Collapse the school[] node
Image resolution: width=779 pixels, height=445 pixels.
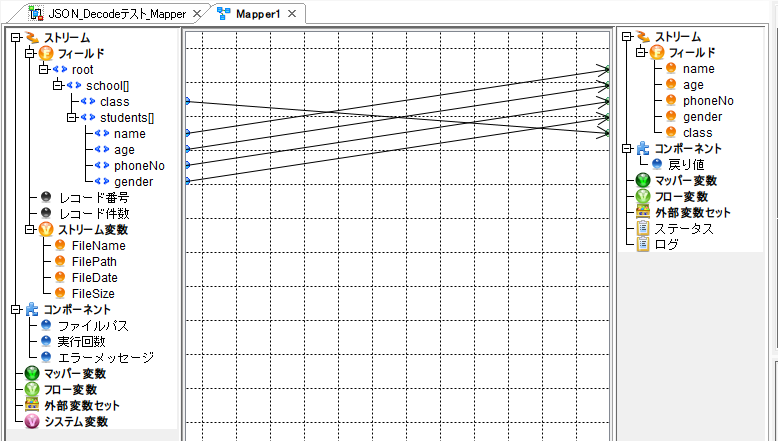point(58,86)
